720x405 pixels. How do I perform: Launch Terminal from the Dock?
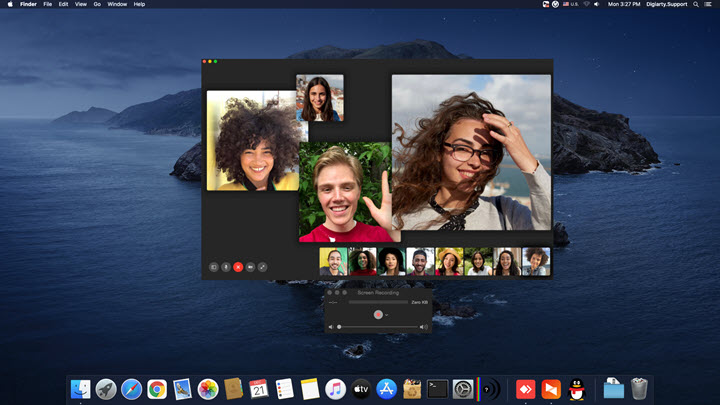click(437, 389)
